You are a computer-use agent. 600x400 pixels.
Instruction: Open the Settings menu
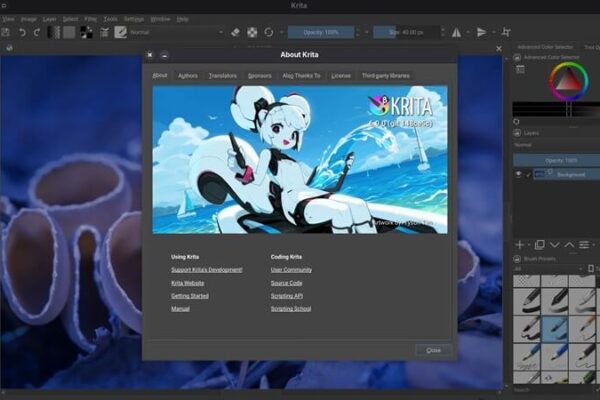point(134,19)
